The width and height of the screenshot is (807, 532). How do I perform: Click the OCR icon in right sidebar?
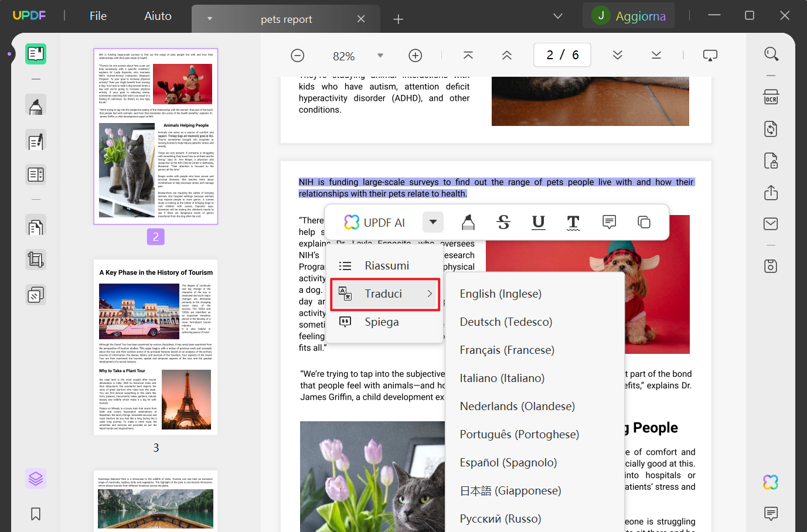pyautogui.click(x=771, y=97)
